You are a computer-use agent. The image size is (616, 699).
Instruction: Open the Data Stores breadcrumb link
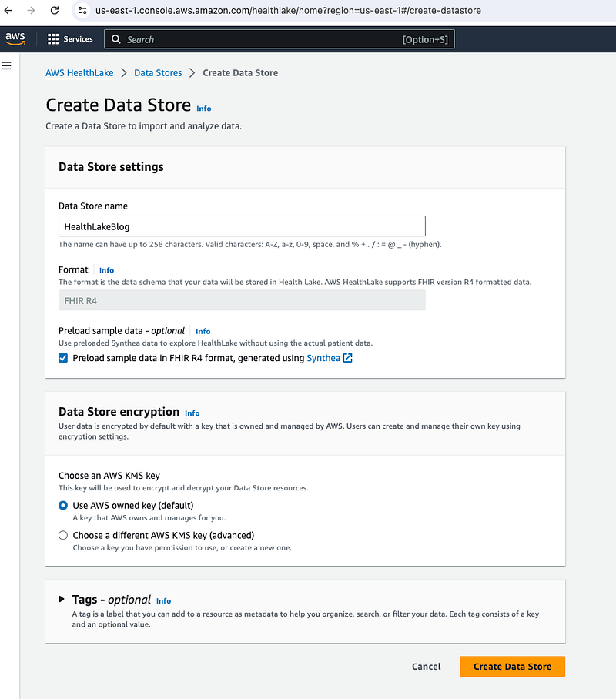tap(158, 73)
